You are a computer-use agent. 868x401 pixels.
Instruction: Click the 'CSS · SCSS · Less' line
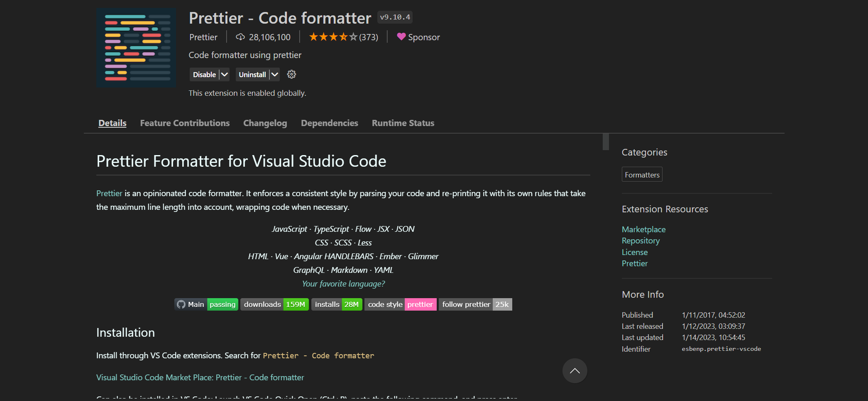[343, 243]
